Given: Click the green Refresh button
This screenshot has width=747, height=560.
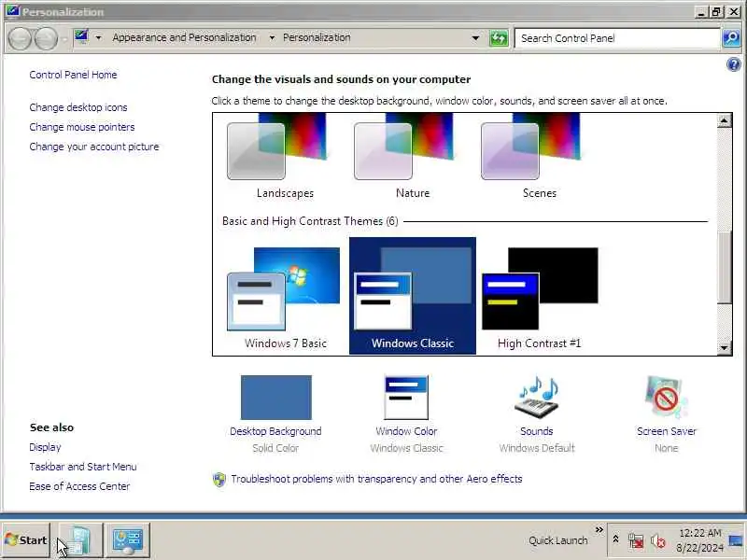Looking at the screenshot, I should tap(499, 38).
